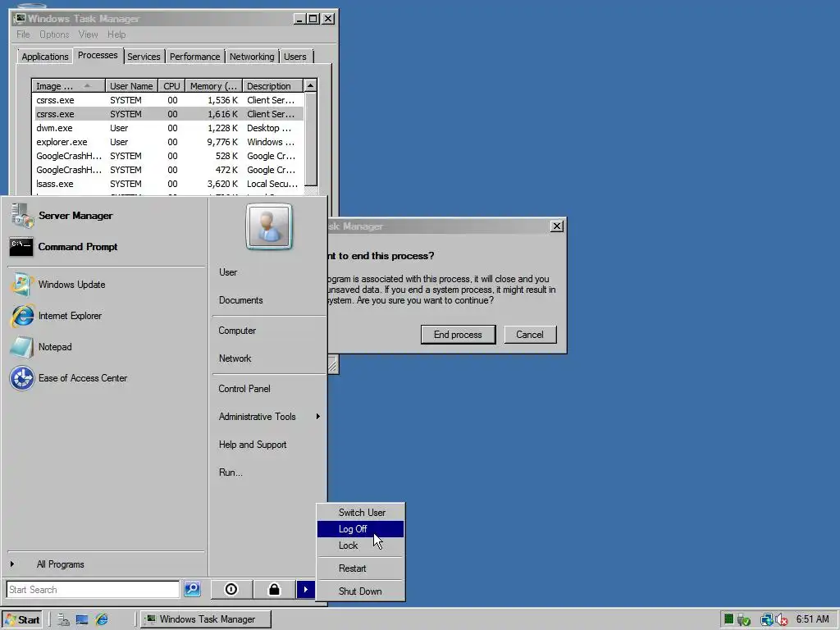The image size is (840, 630).
Task: Sort by Image Name column header
Action: [68, 85]
